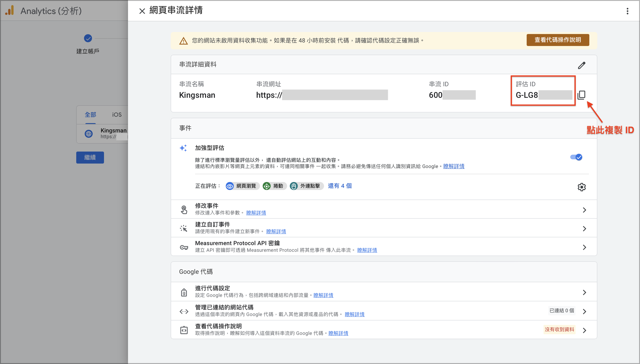Image resolution: width=640 pixels, height=364 pixels.
Task: Click the warning triangle icon in the banner
Action: point(184,41)
